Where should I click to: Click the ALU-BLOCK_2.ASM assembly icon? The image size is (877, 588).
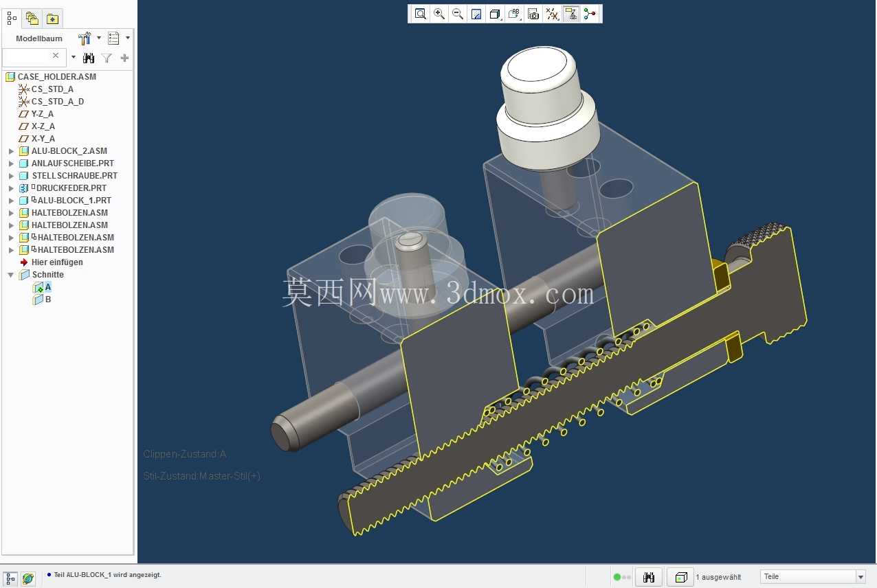[x=24, y=151]
